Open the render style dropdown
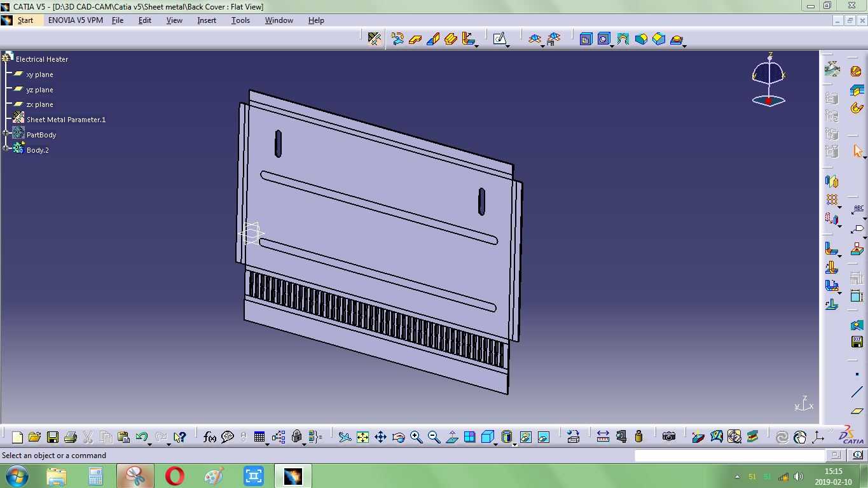The width and height of the screenshot is (868, 488). (514, 444)
